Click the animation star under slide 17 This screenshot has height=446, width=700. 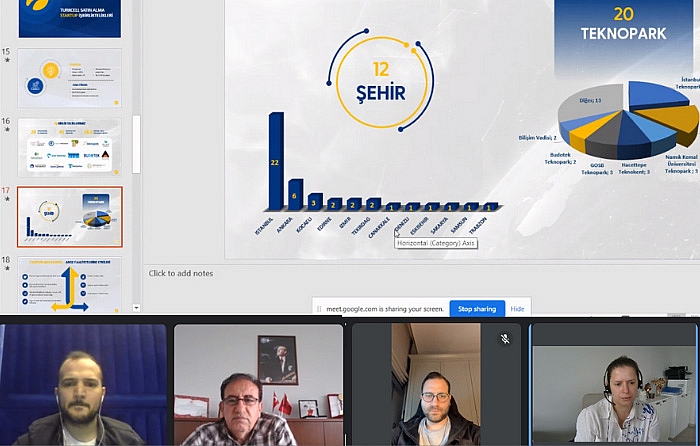coord(7,199)
